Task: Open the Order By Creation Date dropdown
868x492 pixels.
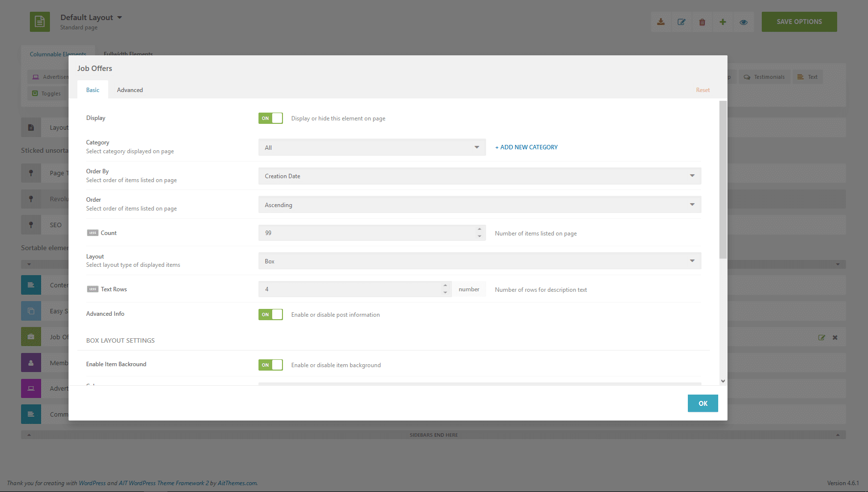Action: [x=480, y=176]
